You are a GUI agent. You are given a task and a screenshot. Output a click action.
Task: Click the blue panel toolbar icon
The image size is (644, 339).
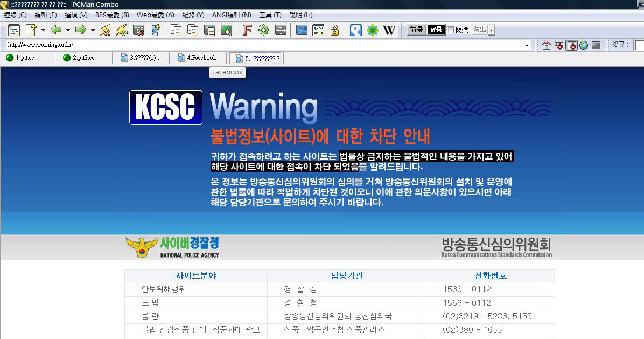coord(302,30)
